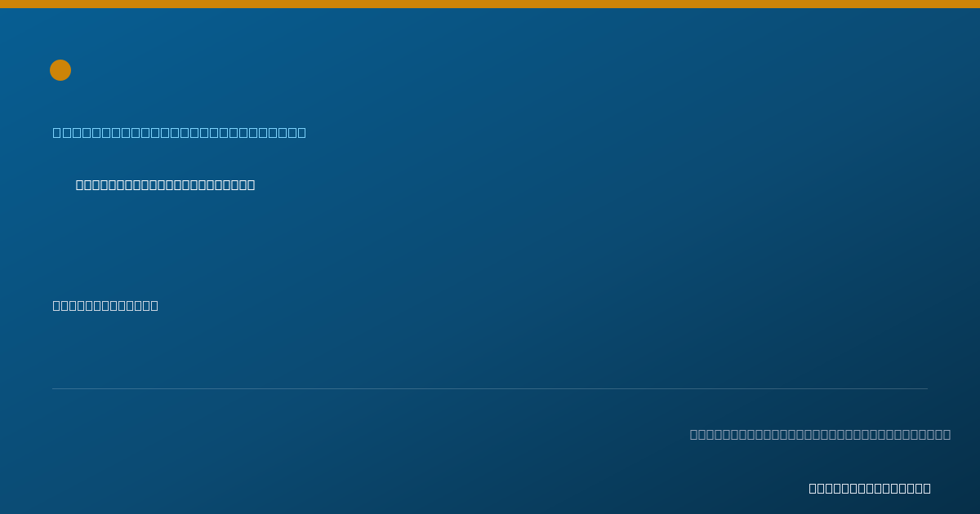The image size is (980, 514).
Task: Click the first box of the indented white line
Action: (x=80, y=185)
